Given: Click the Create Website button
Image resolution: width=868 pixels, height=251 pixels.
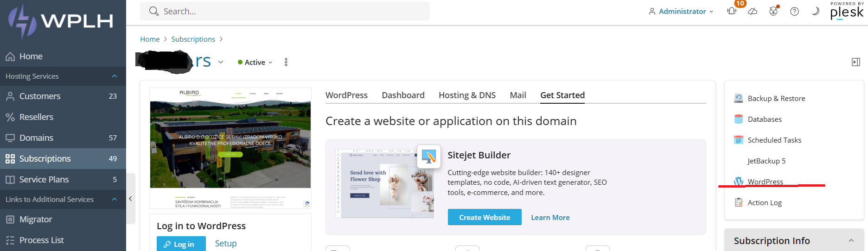Looking at the screenshot, I should [485, 217].
